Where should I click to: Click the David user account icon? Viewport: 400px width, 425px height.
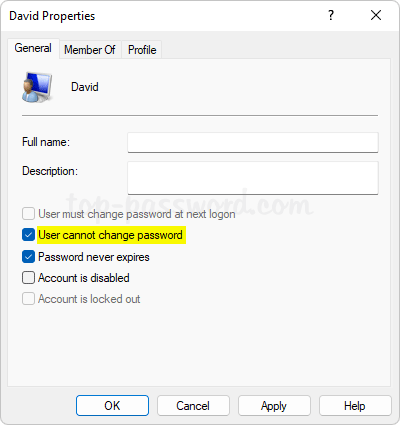coord(37,87)
